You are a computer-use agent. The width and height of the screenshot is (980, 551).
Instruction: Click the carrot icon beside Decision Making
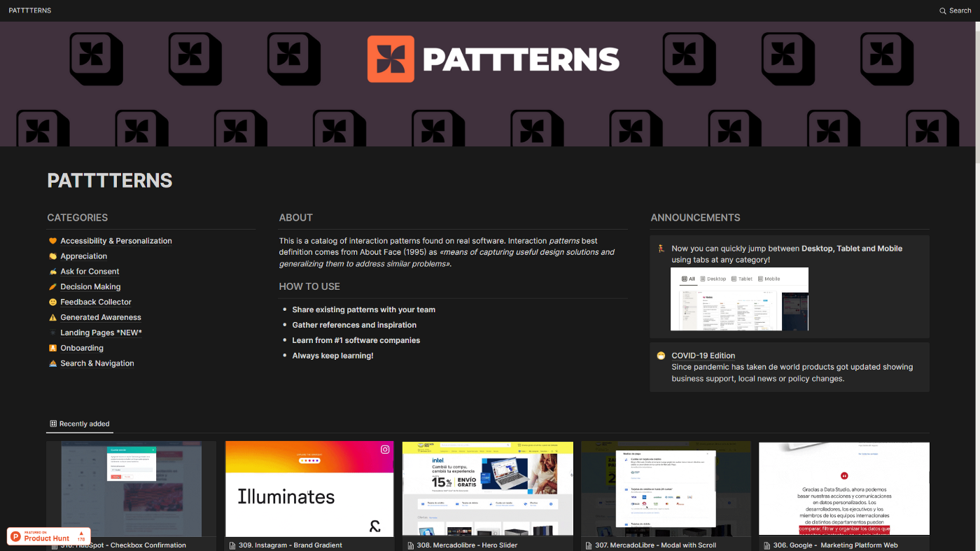click(52, 287)
